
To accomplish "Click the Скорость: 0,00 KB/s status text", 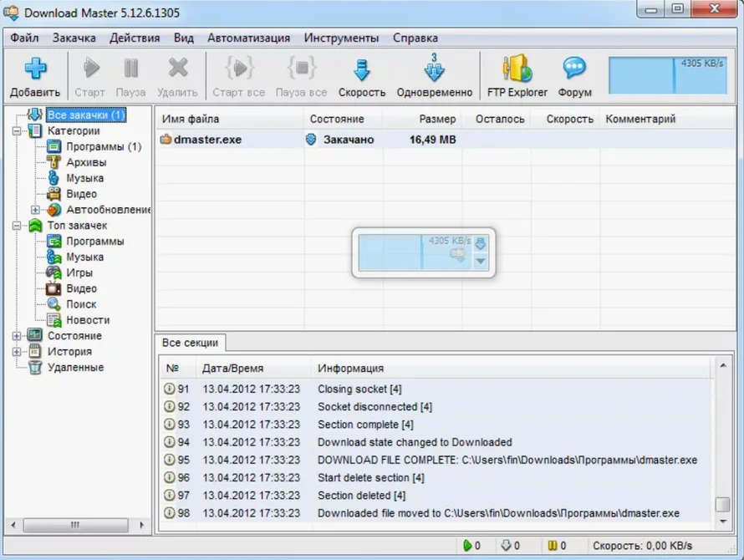I will click(x=643, y=546).
